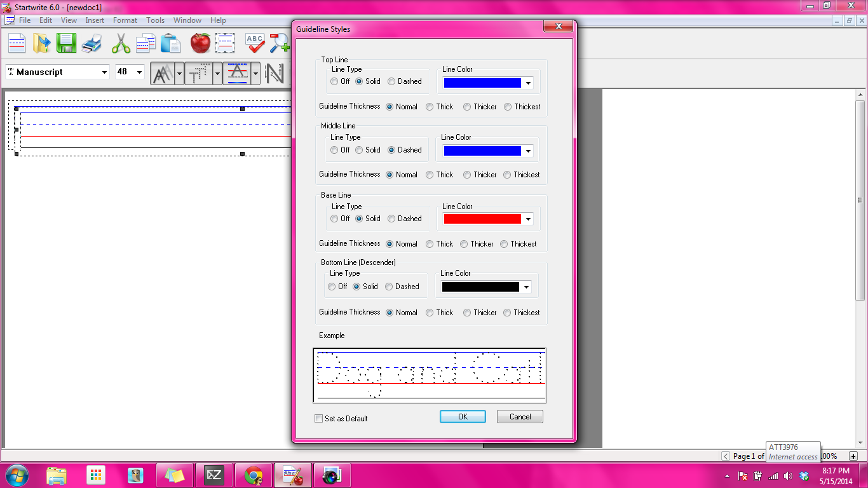Create a new document from the toolbar
The width and height of the screenshot is (868, 488).
(17, 43)
